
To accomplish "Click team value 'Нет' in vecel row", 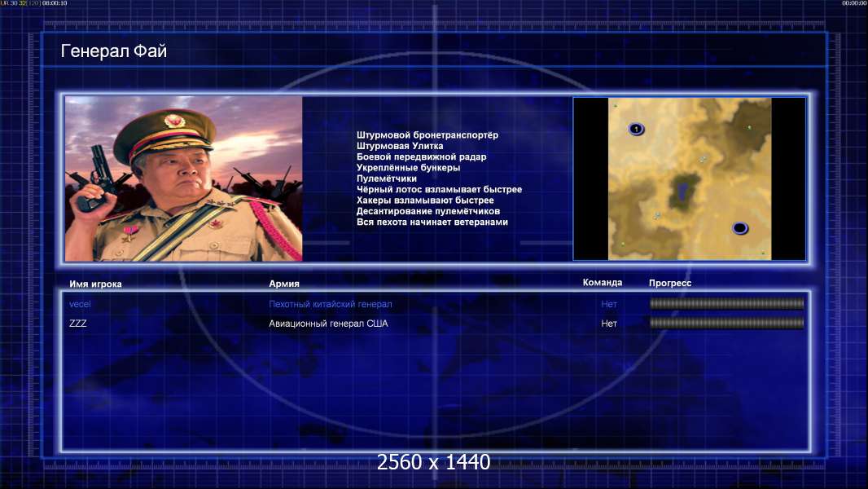I will point(609,304).
